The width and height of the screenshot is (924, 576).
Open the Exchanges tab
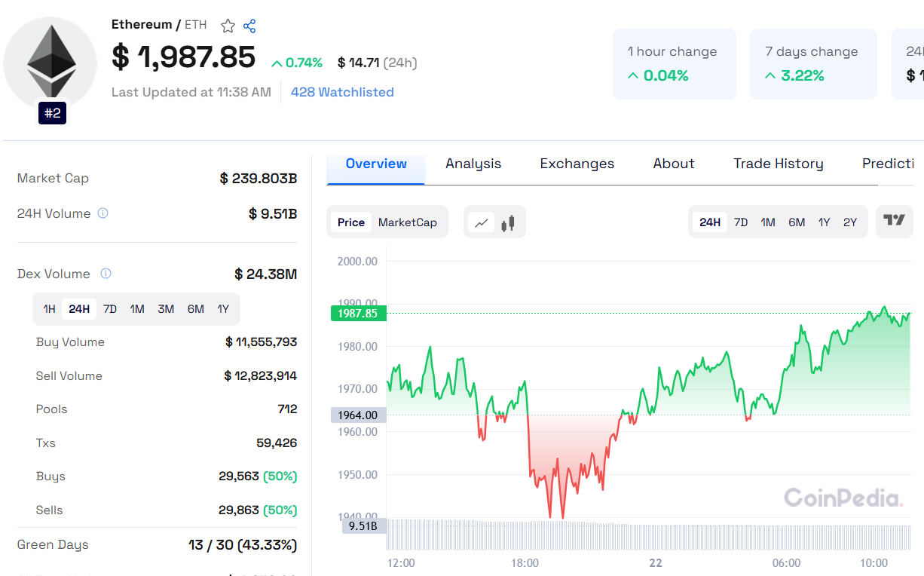click(577, 164)
